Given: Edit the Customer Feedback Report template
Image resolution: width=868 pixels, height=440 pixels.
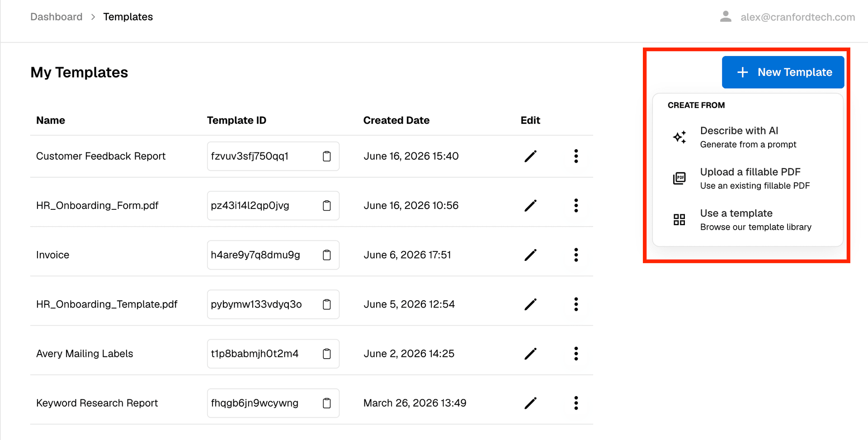Looking at the screenshot, I should (x=530, y=156).
